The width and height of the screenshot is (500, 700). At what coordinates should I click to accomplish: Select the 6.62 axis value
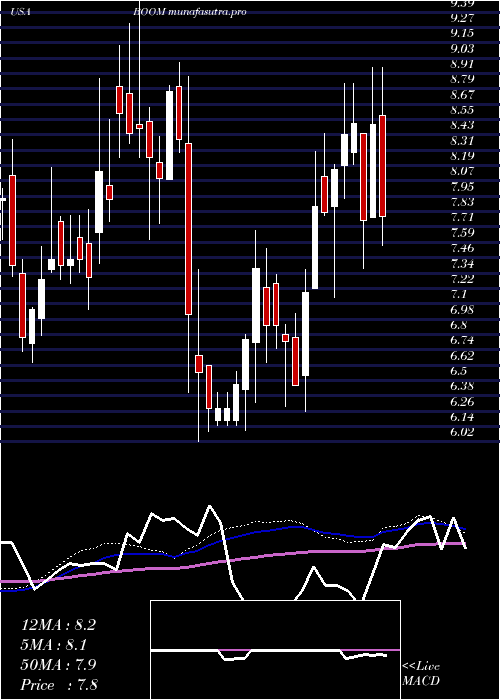pos(462,355)
